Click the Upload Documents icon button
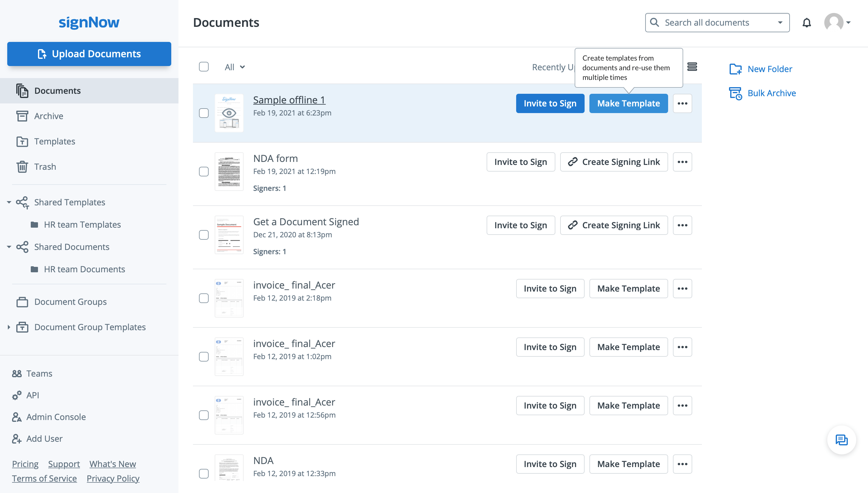This screenshot has height=493, width=868. coord(42,54)
